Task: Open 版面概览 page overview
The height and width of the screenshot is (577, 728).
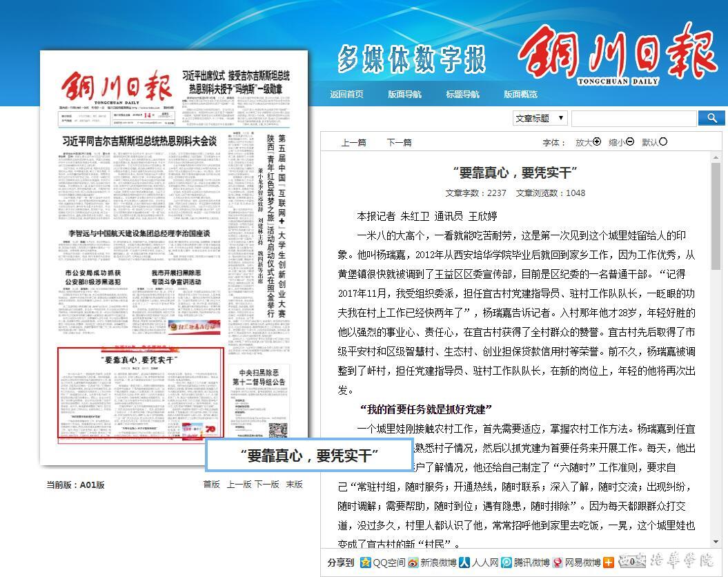Action: (x=520, y=95)
